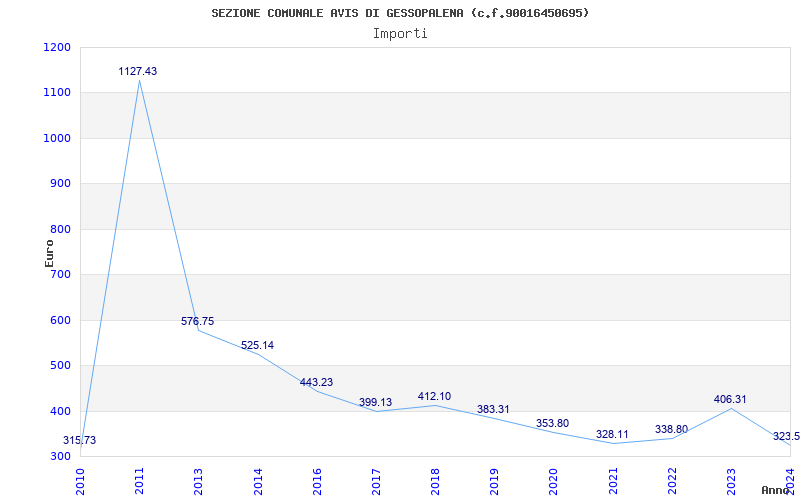This screenshot has width=800, height=500.
Task: Click the x-axis year 2010
Action: [80, 481]
